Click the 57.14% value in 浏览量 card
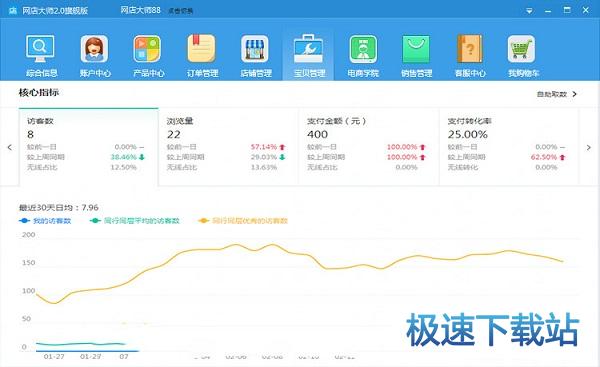600x367 pixels. tap(264, 147)
